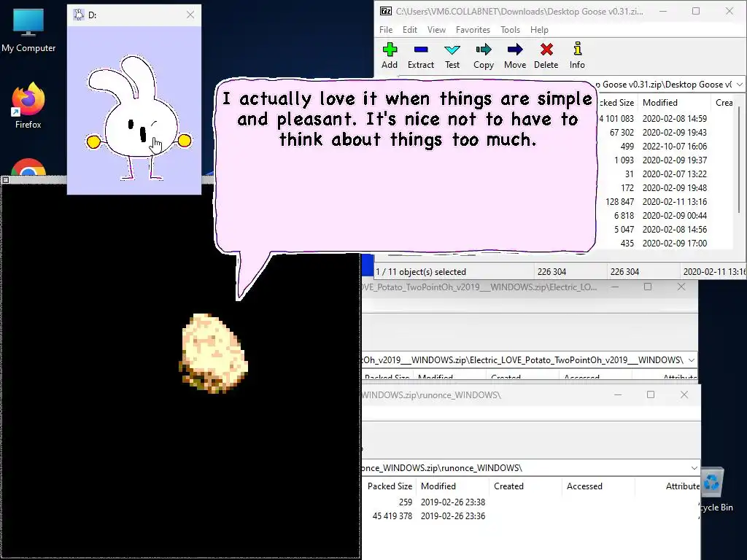Click the pink speech bubble text
This screenshot has height=560, width=747.
tap(408, 120)
